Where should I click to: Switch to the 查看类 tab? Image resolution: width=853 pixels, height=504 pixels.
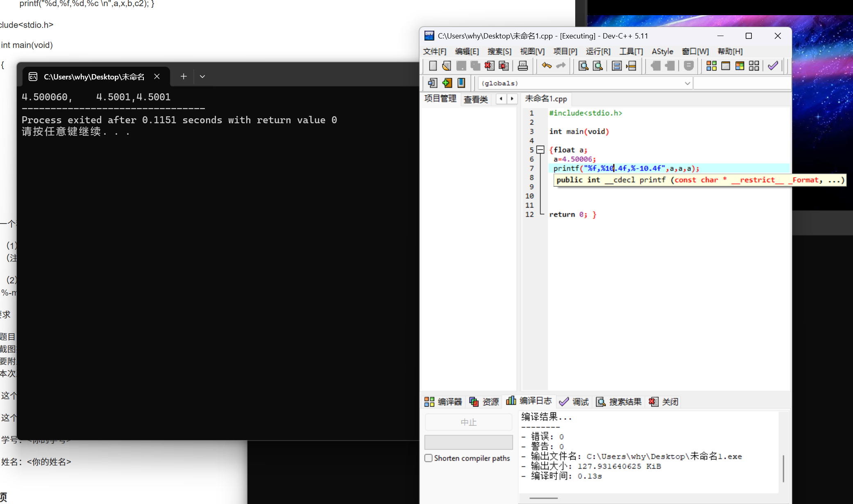[x=476, y=99]
